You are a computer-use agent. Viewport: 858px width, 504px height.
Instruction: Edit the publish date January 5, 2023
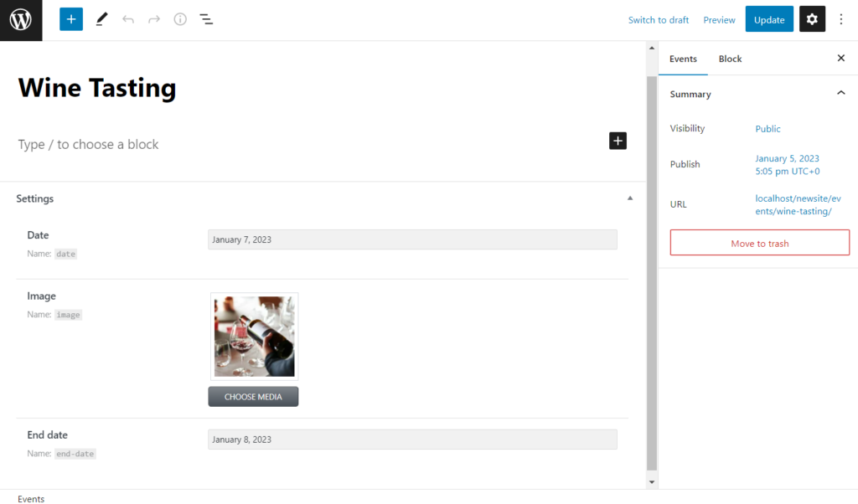pos(788,165)
